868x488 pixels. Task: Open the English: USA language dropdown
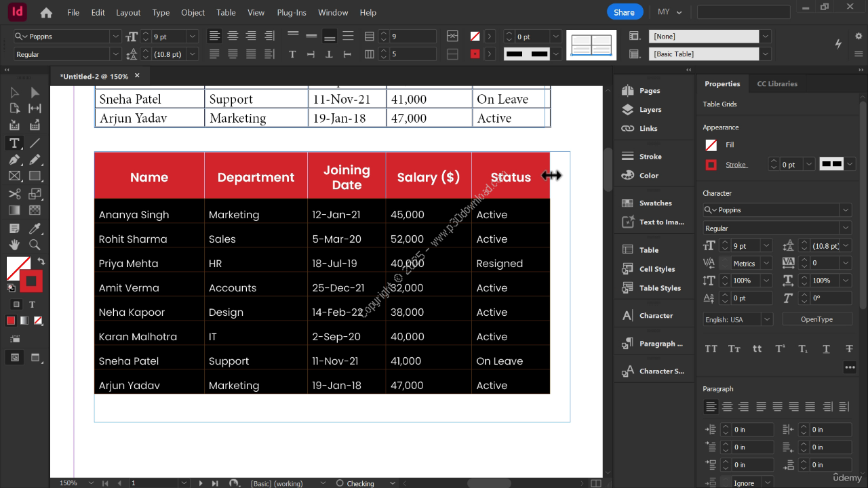coord(767,319)
